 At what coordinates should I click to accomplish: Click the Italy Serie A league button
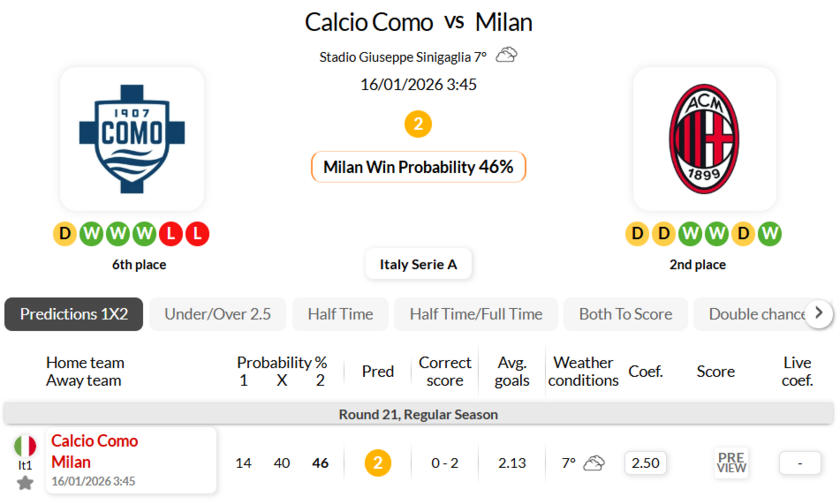click(x=418, y=265)
